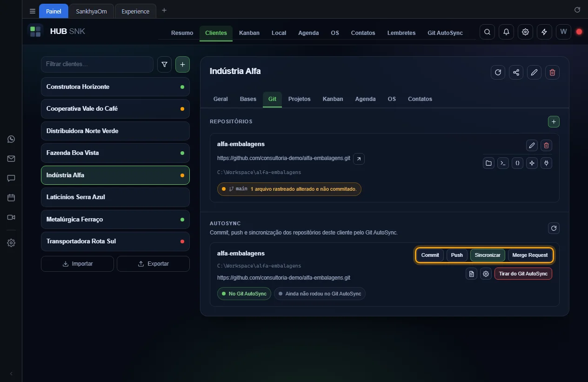Screen dimensions: 588x382
Task: Collapse the left sidebar with the chevron arrow
Action: pos(11,374)
